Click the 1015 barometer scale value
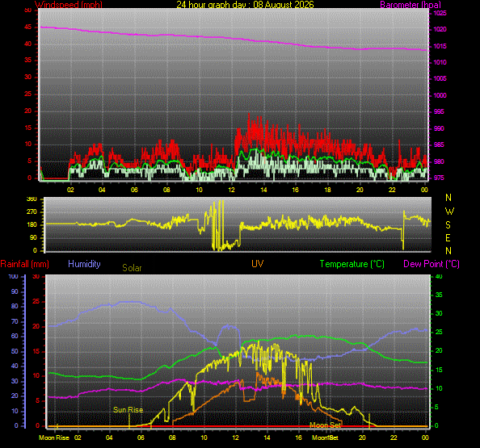Viewport: 480px width, 448px height. click(x=440, y=46)
